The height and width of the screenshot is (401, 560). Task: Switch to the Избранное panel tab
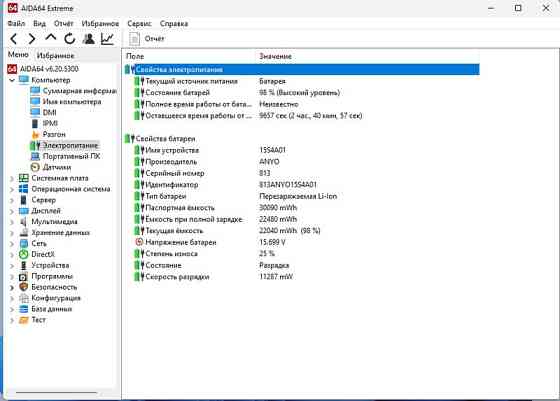56,55
